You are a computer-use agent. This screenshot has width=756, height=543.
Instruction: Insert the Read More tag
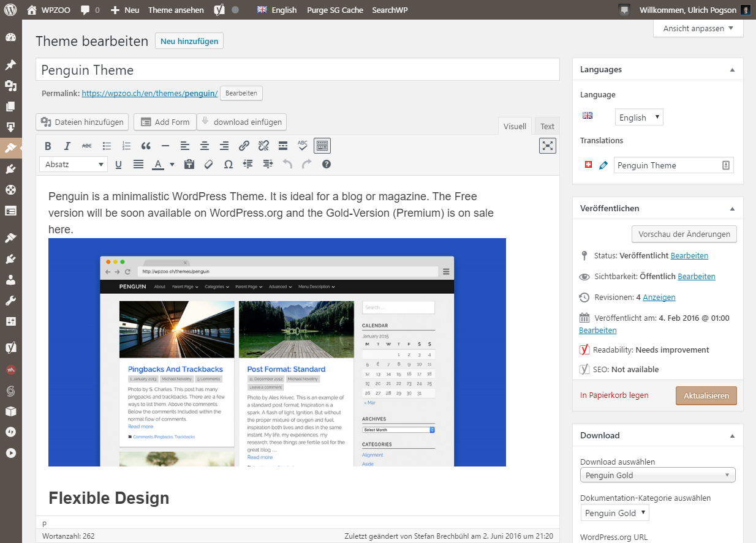283,146
